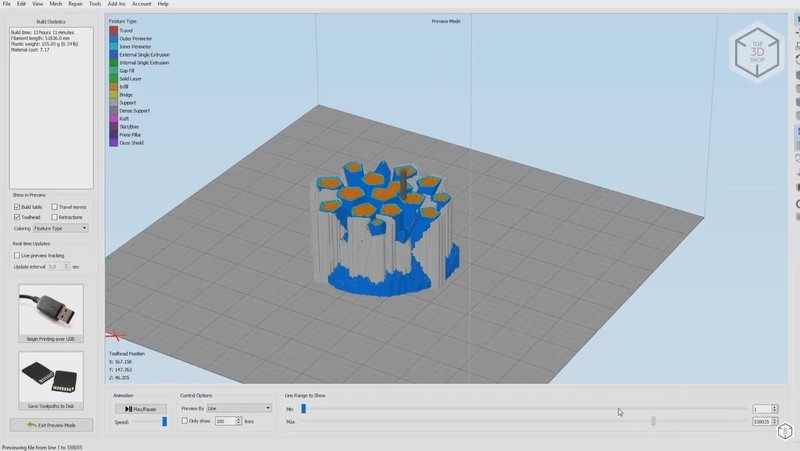Screen dimensions: 800x451
Task: Click the USB cable image to begin printing
Action: tap(50, 312)
